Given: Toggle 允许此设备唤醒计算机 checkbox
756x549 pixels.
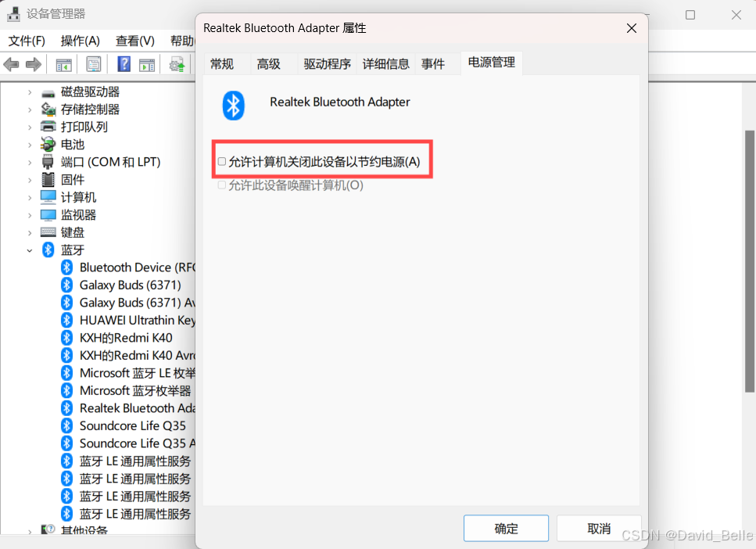Looking at the screenshot, I should 222,185.
